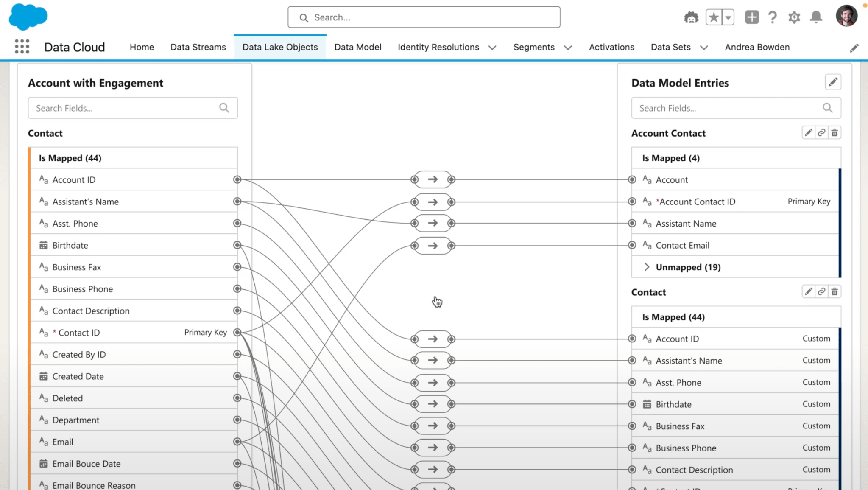The height and width of the screenshot is (490, 868).
Task: Open the edit pencil icon for Account Contact
Action: [808, 132]
